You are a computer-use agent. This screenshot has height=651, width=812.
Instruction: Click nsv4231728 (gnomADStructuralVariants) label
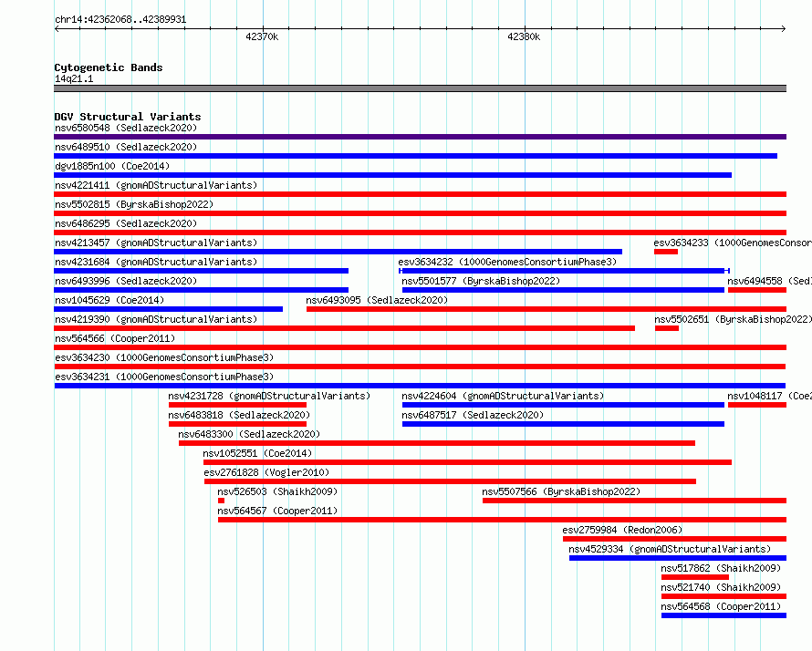click(269, 396)
